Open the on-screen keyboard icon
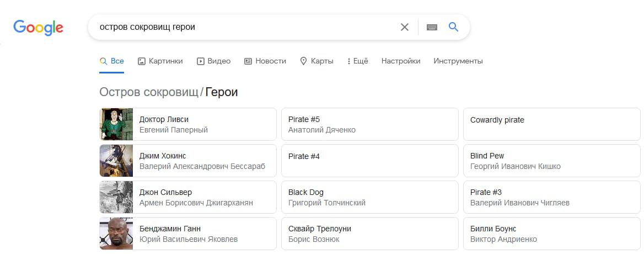644x254 pixels. [432, 27]
